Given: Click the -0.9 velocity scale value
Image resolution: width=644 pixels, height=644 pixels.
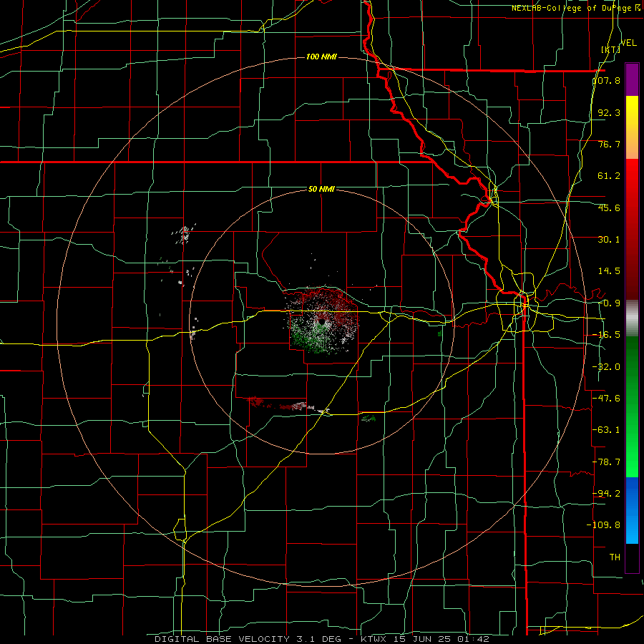Looking at the screenshot, I should tap(609, 303).
